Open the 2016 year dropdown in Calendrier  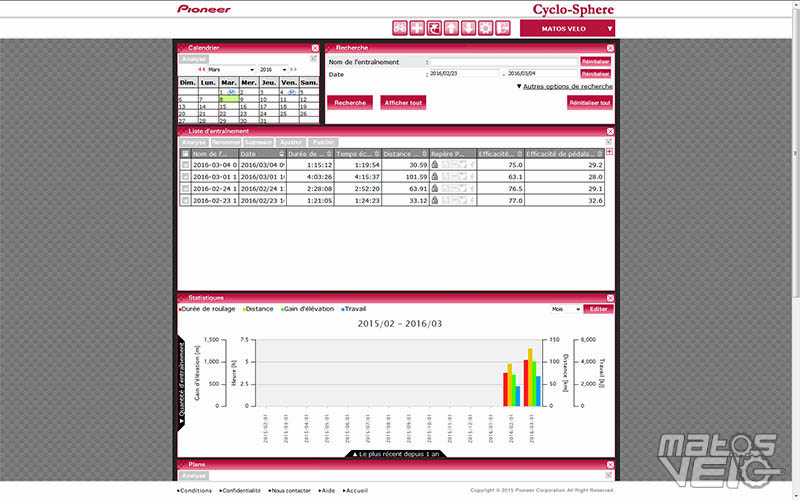coord(273,69)
